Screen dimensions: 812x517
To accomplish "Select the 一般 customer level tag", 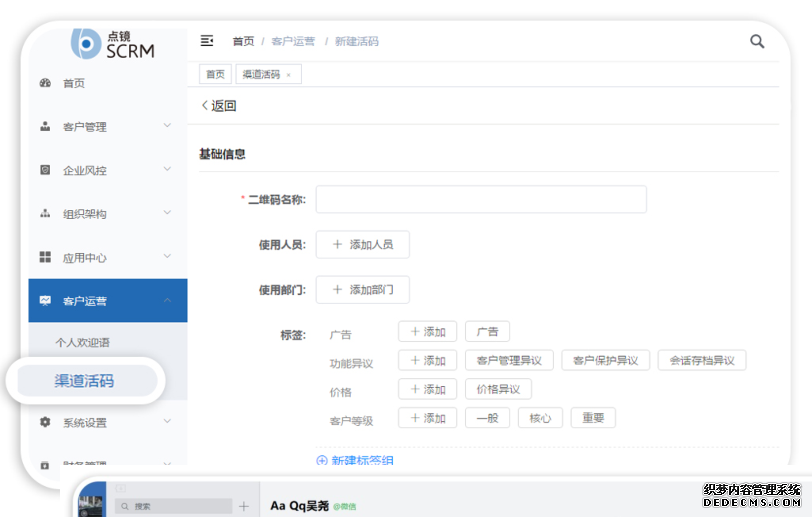I will pos(487,418).
